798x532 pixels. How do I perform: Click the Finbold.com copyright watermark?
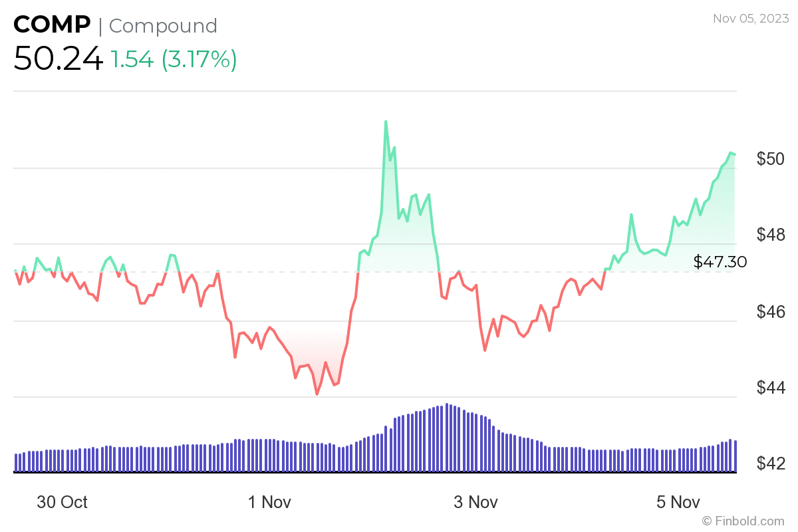[x=743, y=521]
